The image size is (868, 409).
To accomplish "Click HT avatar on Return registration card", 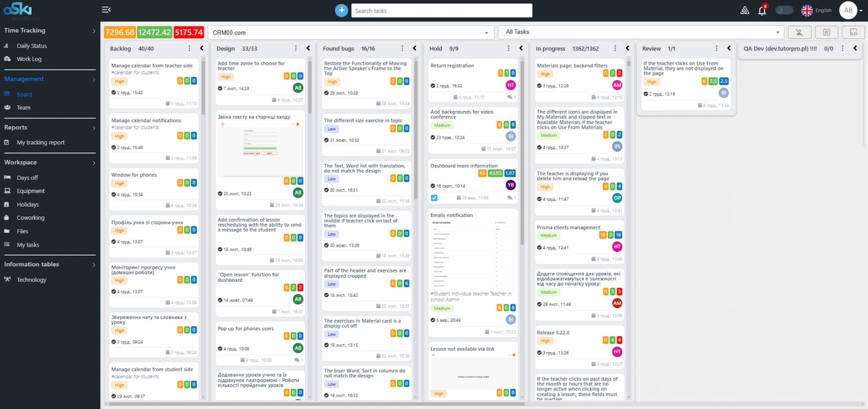I will tap(511, 85).
